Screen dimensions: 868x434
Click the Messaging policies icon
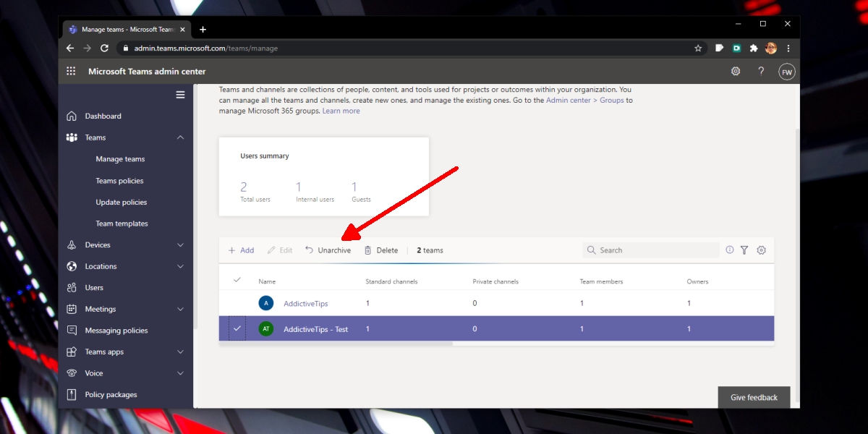tap(72, 331)
